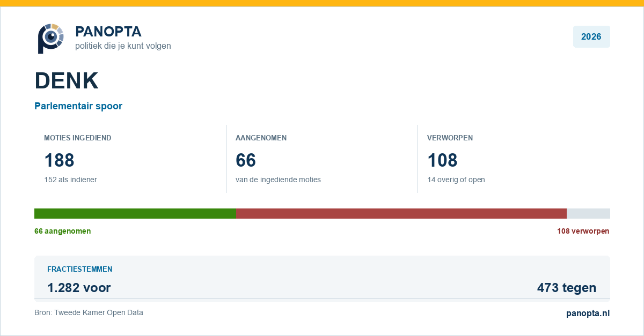This screenshot has height=336, width=644.
Task: Click '152 als indiener' text
Action: pos(70,180)
